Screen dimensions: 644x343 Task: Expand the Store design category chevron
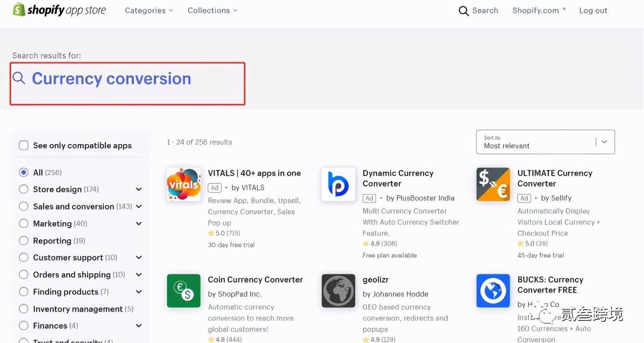click(139, 189)
